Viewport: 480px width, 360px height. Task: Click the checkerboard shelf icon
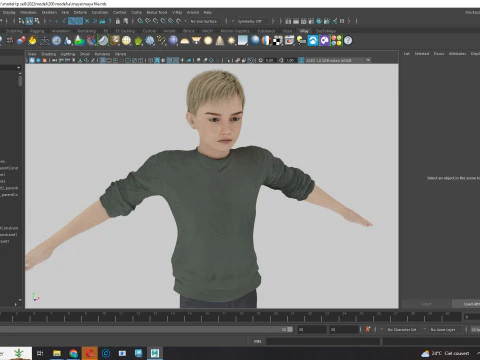tap(278, 41)
